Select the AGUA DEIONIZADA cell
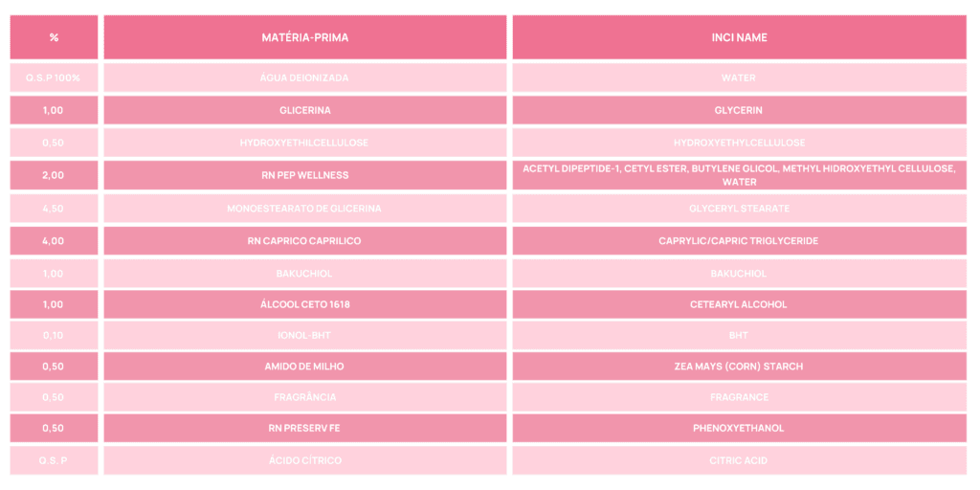 coord(304,78)
